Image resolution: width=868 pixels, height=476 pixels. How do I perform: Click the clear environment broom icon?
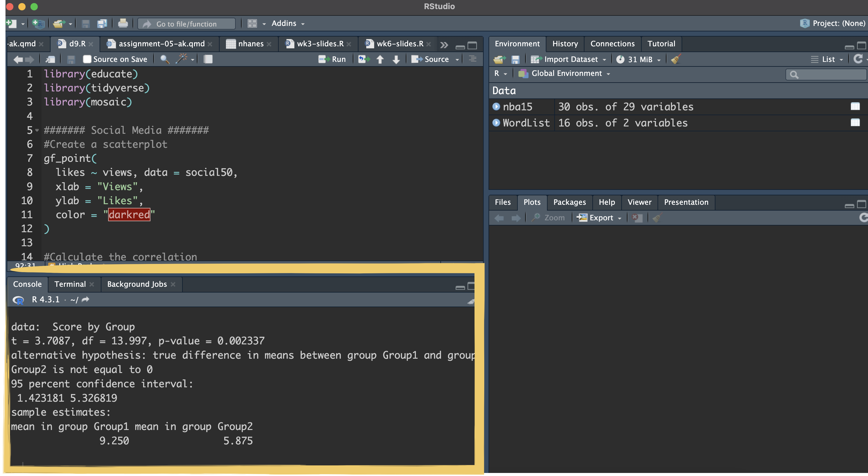point(676,59)
